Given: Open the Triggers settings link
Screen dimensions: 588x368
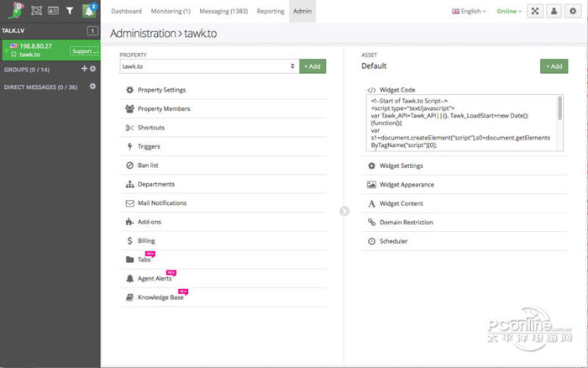Looking at the screenshot, I should 149,146.
